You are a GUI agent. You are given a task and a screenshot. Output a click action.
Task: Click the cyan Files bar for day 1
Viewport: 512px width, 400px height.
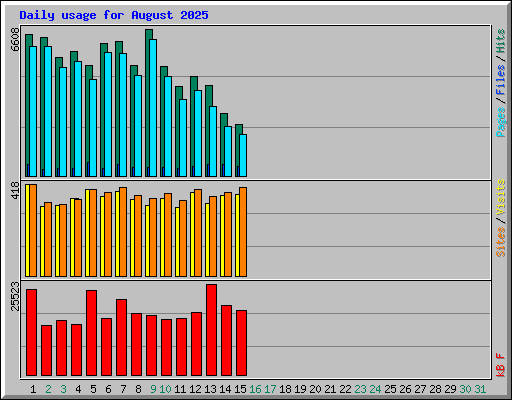point(33,111)
